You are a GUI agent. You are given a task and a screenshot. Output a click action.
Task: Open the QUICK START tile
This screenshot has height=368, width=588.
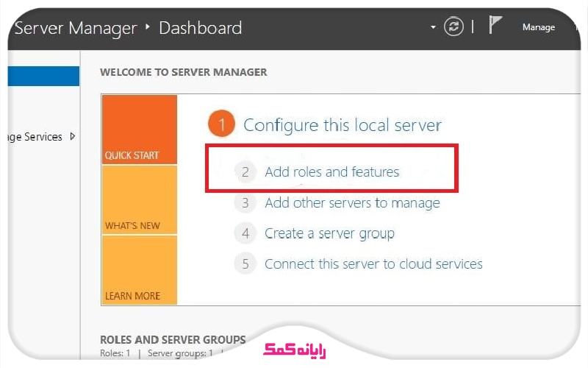pos(139,130)
